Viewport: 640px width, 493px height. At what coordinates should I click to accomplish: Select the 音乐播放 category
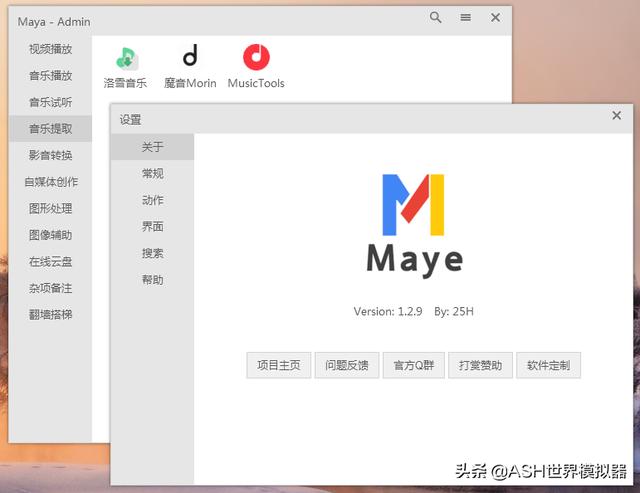(50, 76)
